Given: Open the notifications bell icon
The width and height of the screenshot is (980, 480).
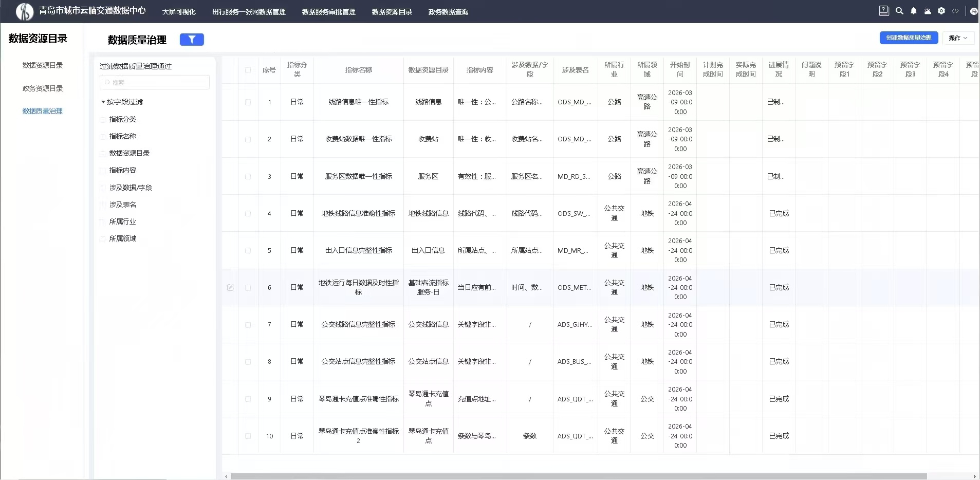Looking at the screenshot, I should pos(914,11).
